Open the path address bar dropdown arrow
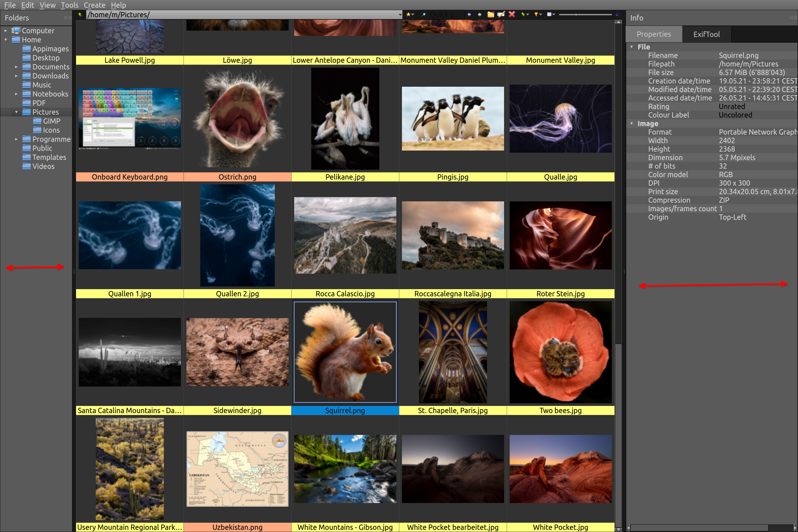Viewport: 798px width, 532px height. [400, 15]
